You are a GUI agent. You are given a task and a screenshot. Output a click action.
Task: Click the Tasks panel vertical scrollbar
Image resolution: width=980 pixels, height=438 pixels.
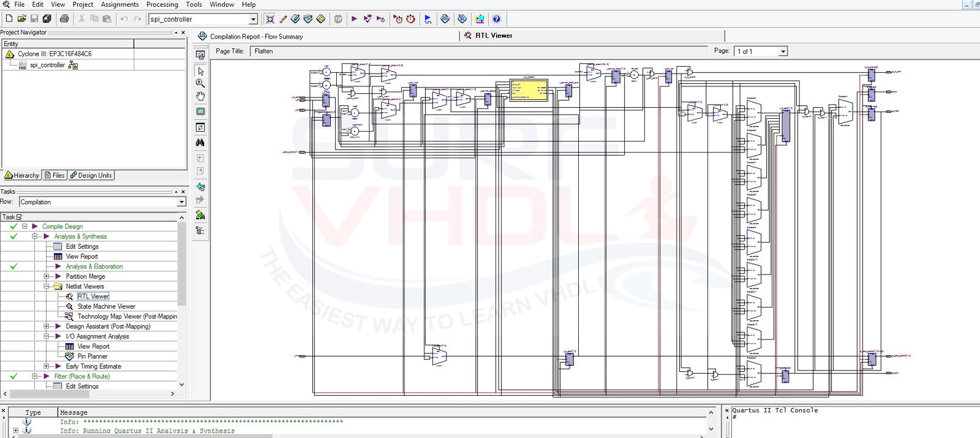[181, 263]
